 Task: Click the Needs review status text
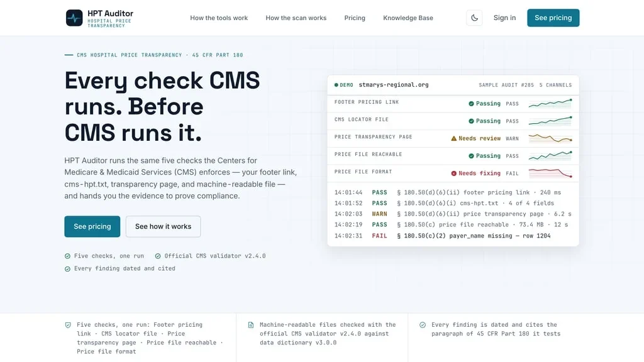(x=480, y=139)
